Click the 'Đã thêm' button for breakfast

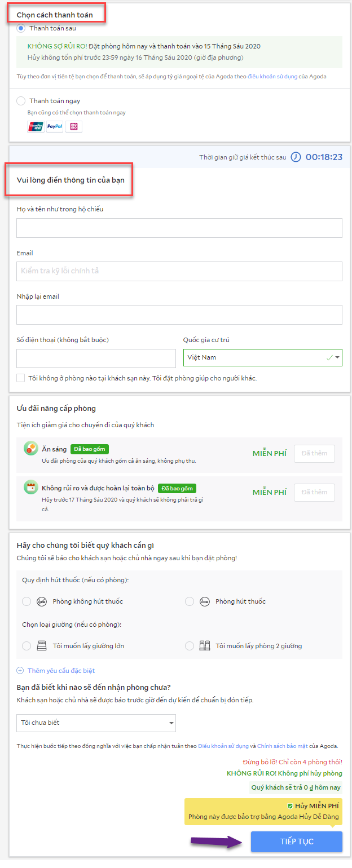(x=314, y=454)
